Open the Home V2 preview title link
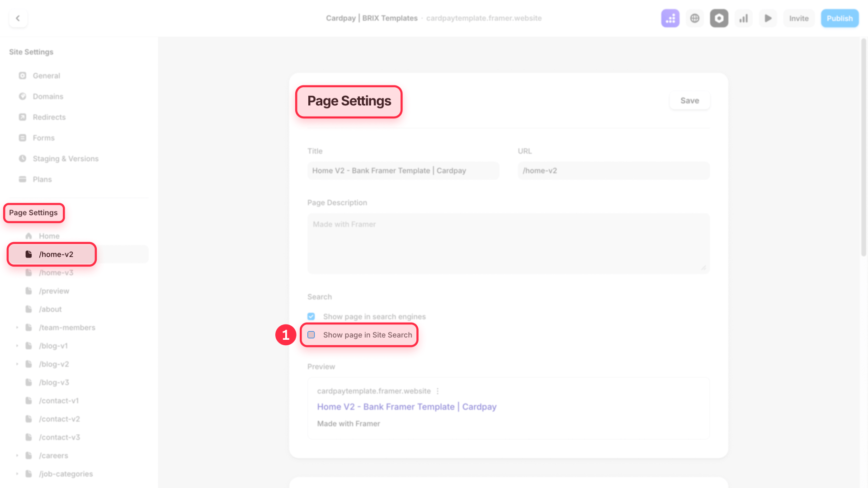The width and height of the screenshot is (868, 488). click(x=407, y=407)
